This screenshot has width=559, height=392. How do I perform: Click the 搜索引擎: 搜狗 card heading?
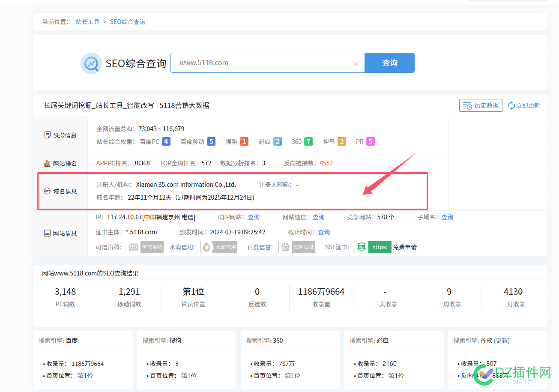[x=162, y=341]
